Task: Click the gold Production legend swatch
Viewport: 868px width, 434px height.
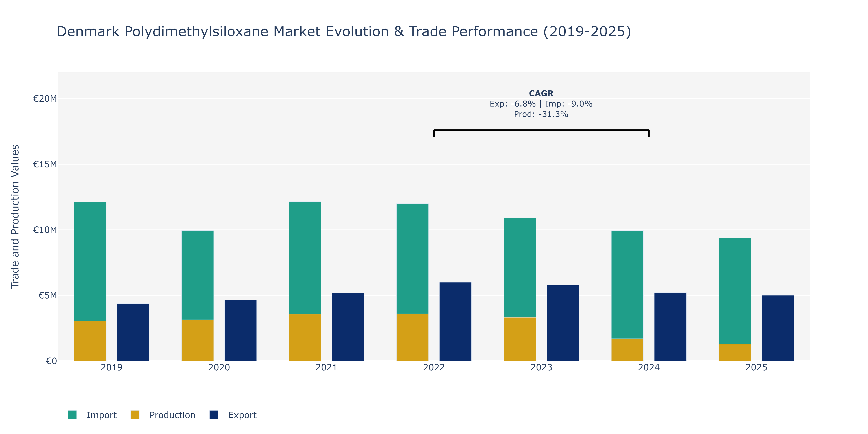Action: [135, 415]
